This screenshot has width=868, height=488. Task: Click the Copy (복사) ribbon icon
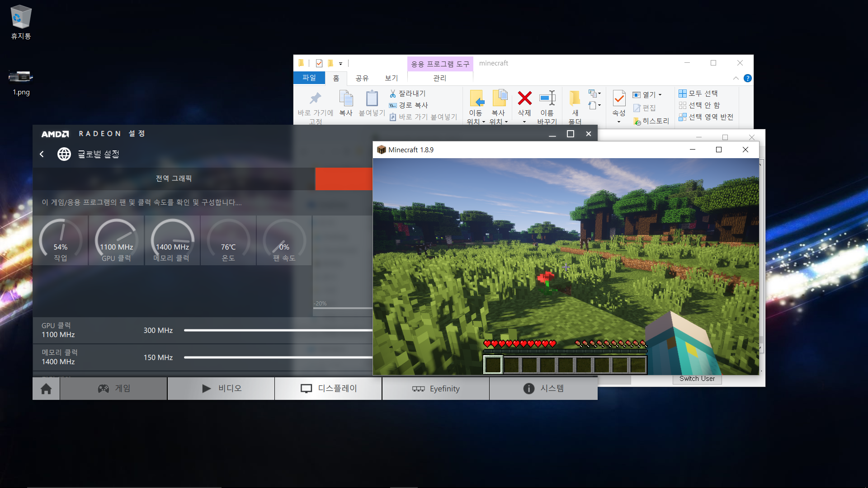point(346,99)
